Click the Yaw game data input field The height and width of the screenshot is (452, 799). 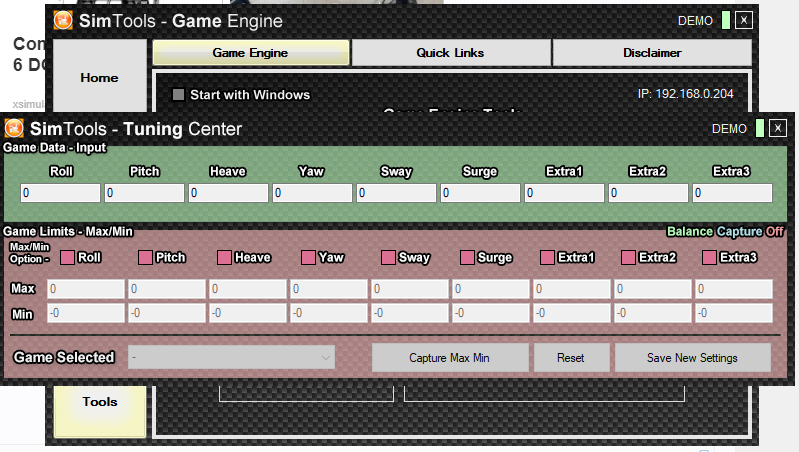312,193
